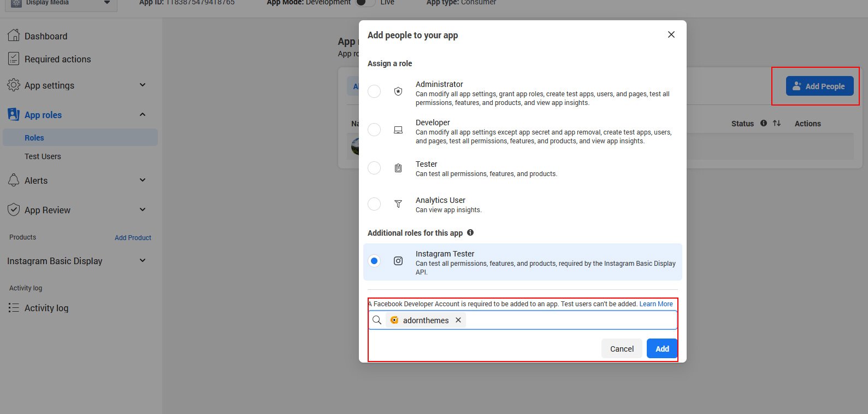The width and height of the screenshot is (868, 414).
Task: Sort by Status using arrows icon
Action: pos(776,123)
